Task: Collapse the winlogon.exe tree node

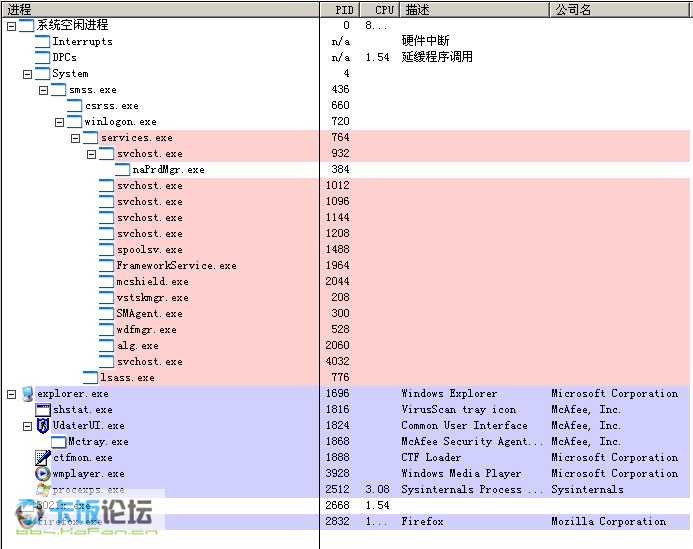Action: click(59, 122)
